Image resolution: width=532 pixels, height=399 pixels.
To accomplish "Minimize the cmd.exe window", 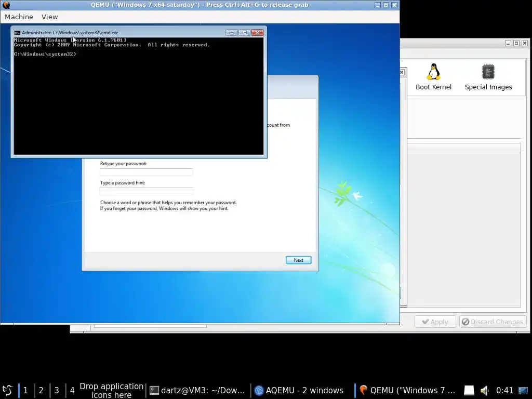I will click(x=232, y=33).
